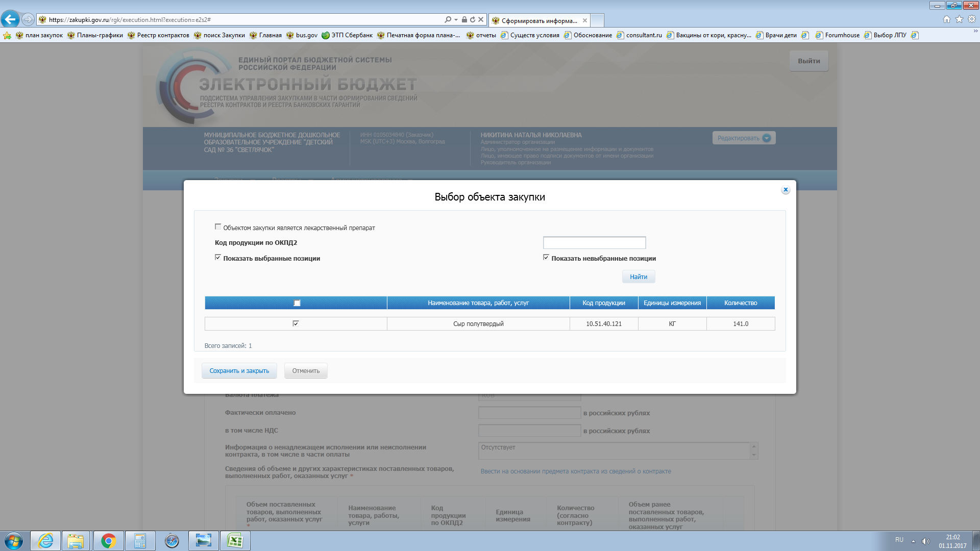Viewport: 980px width, 551px height.
Task: Open browser home page icon
Action: point(947,19)
